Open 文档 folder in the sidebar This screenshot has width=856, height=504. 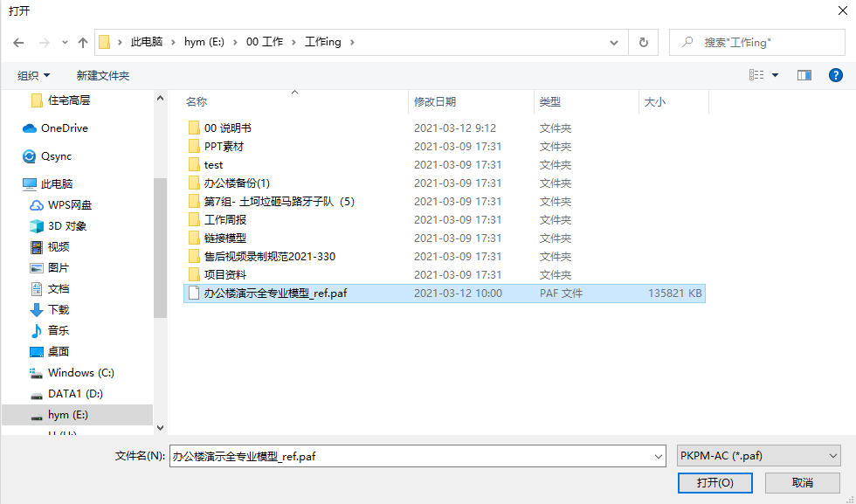(49, 289)
